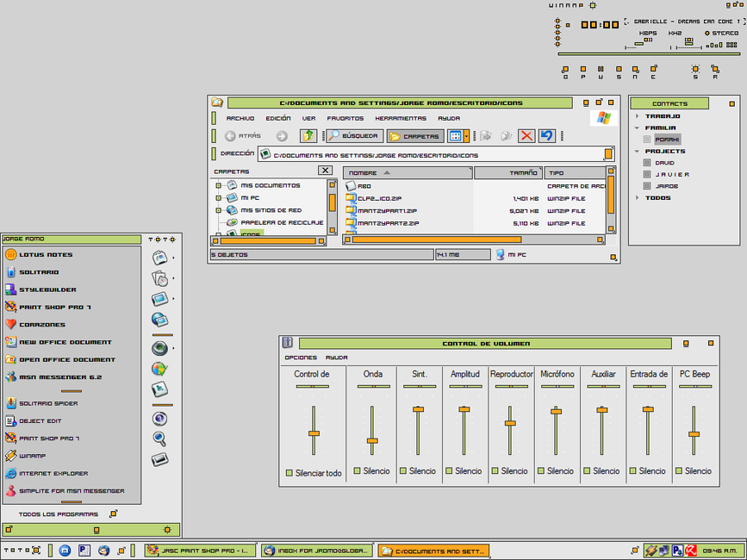Mute the Sint. channel

pyautogui.click(x=403, y=470)
